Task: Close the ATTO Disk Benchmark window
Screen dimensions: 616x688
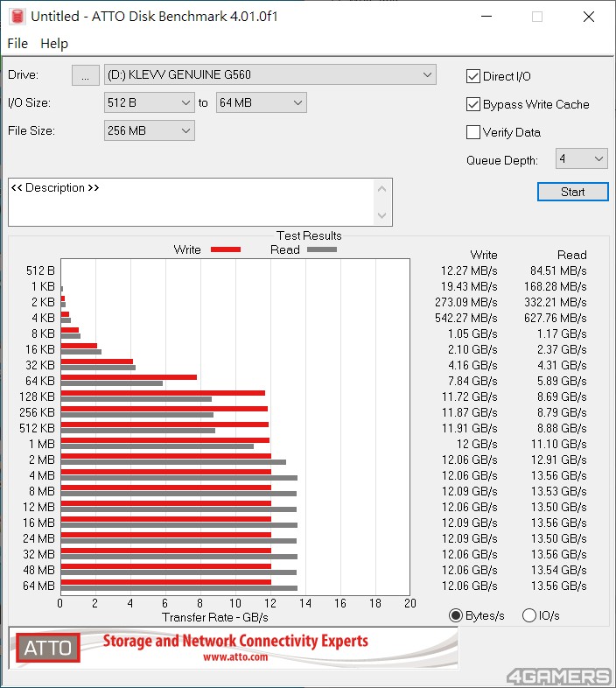Action: tap(588, 17)
